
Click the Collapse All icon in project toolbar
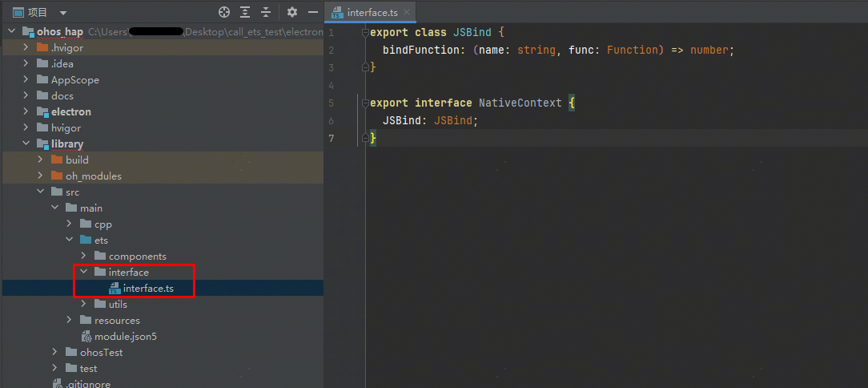point(267,12)
